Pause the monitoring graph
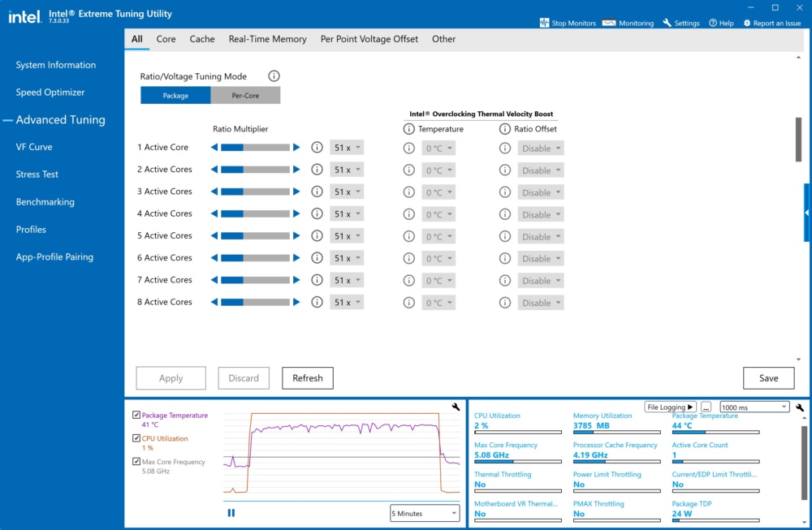Image resolution: width=812 pixels, height=530 pixels. 231,513
